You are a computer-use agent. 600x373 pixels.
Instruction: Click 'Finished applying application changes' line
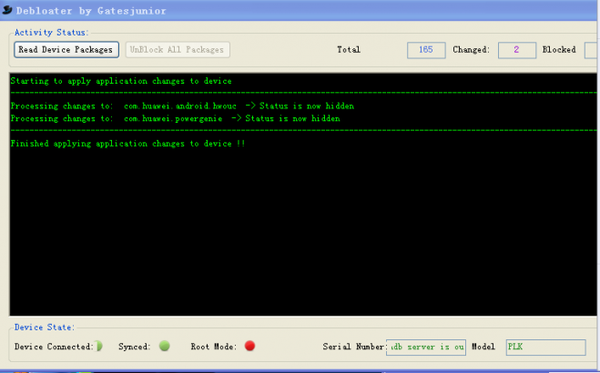point(127,144)
